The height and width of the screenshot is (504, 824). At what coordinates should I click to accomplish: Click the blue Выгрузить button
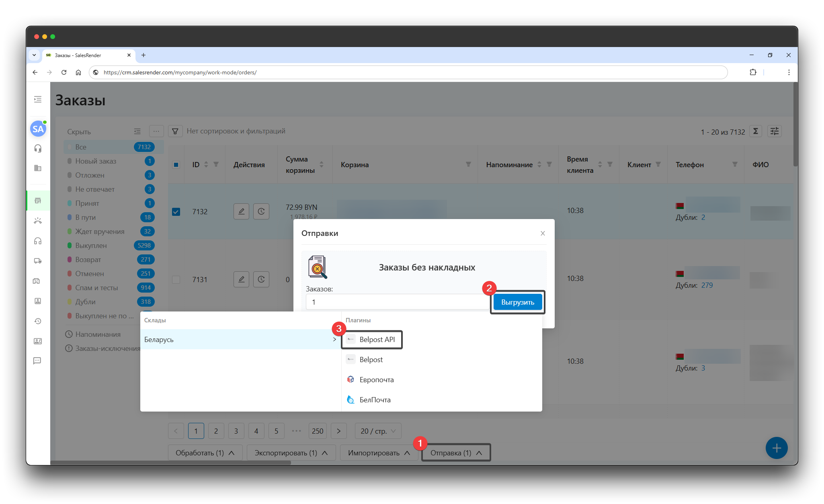tap(518, 302)
